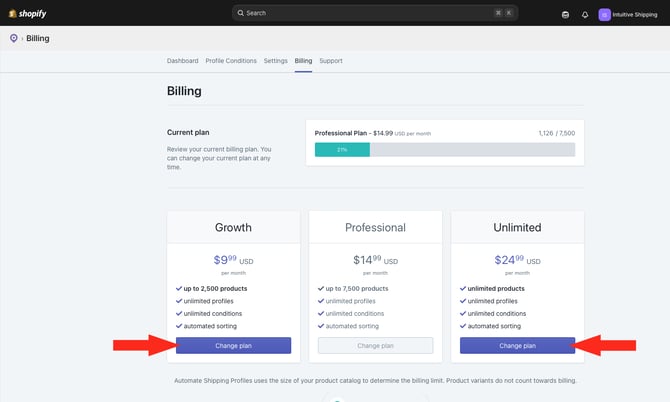Open the Support tab
The height and width of the screenshot is (402, 670).
(x=331, y=61)
